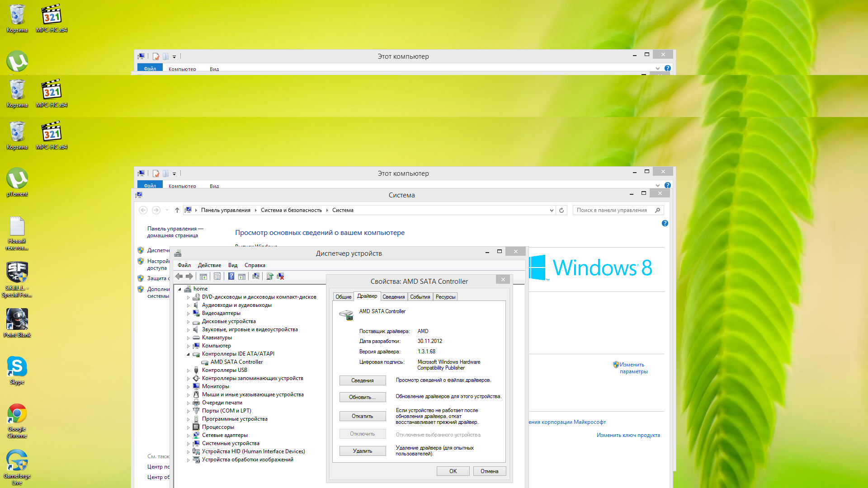The image size is (868, 488).
Task: Click the scan for hardware changes icon
Action: 256,276
